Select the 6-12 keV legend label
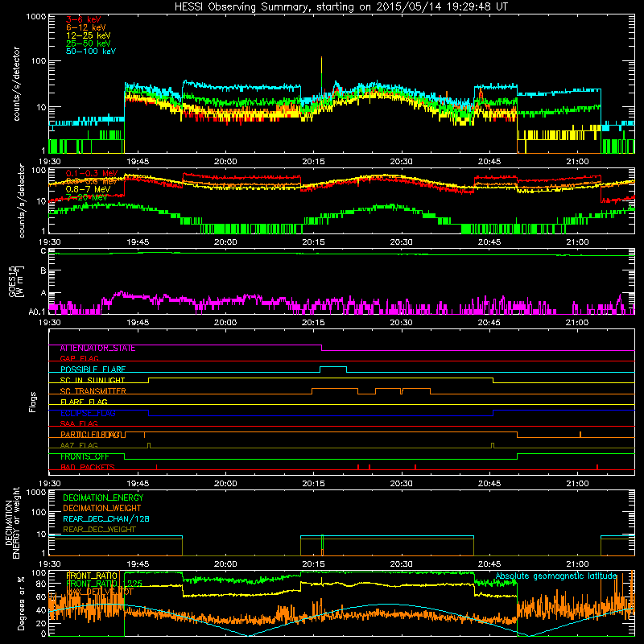This screenshot has width=644, height=644. pos(86,27)
